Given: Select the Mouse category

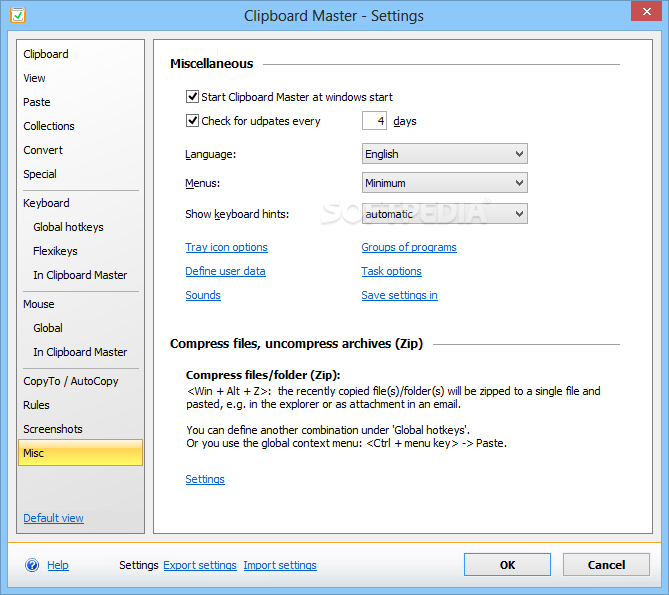Looking at the screenshot, I should click(38, 304).
